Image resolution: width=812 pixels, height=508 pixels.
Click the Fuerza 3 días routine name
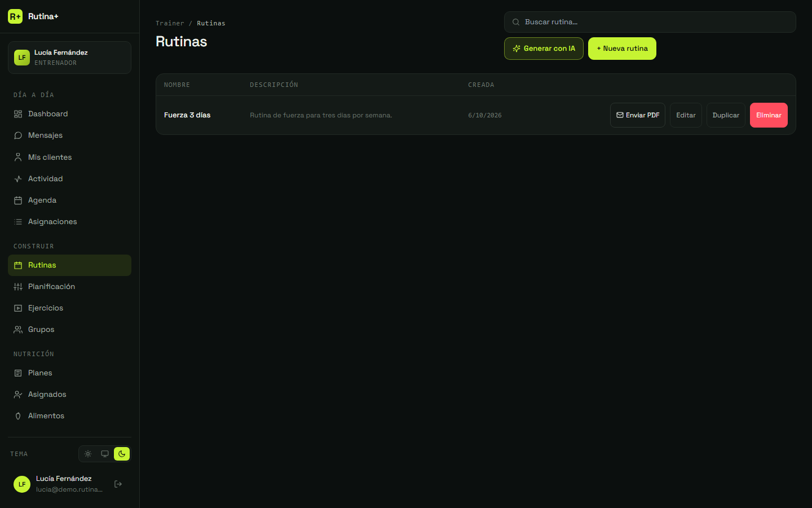pyautogui.click(x=187, y=115)
